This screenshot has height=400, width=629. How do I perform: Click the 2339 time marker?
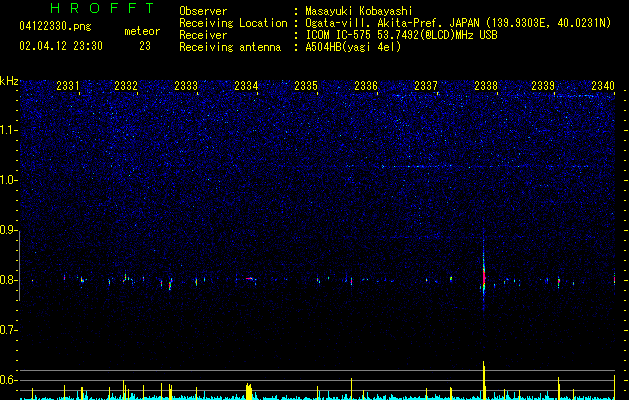543,86
